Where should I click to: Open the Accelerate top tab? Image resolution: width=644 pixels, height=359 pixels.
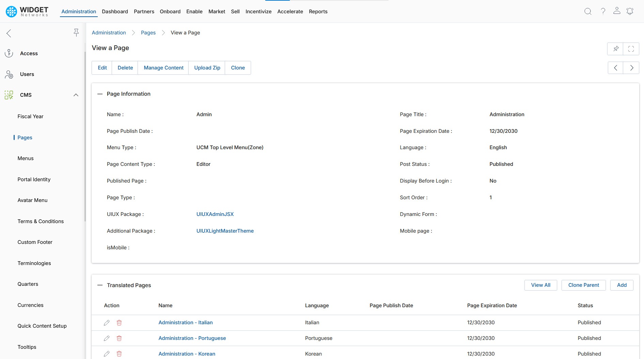click(x=290, y=12)
